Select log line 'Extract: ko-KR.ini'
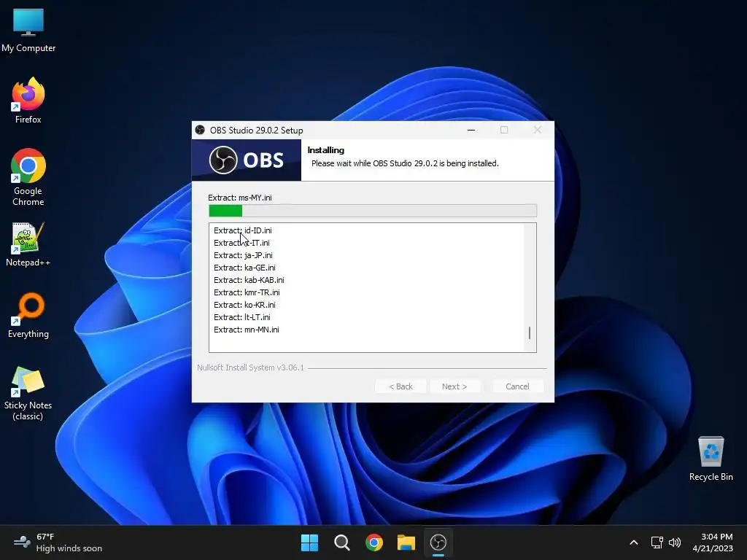747x560 pixels. (244, 305)
